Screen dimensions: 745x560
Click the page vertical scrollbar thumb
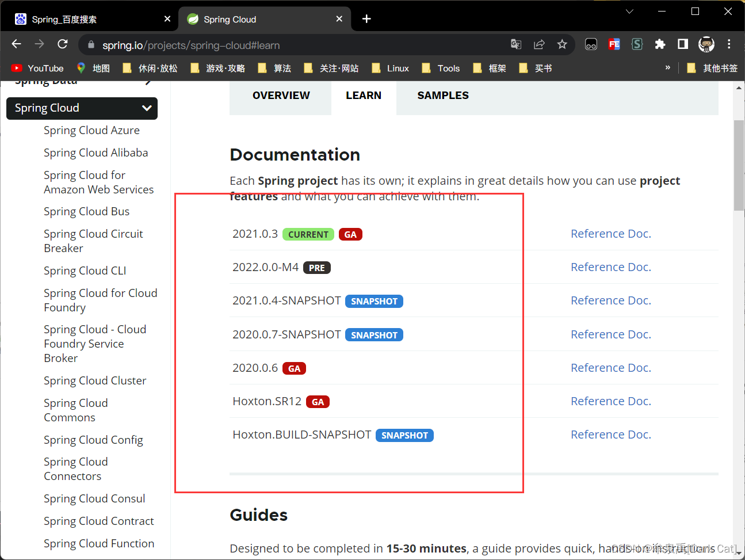(739, 166)
